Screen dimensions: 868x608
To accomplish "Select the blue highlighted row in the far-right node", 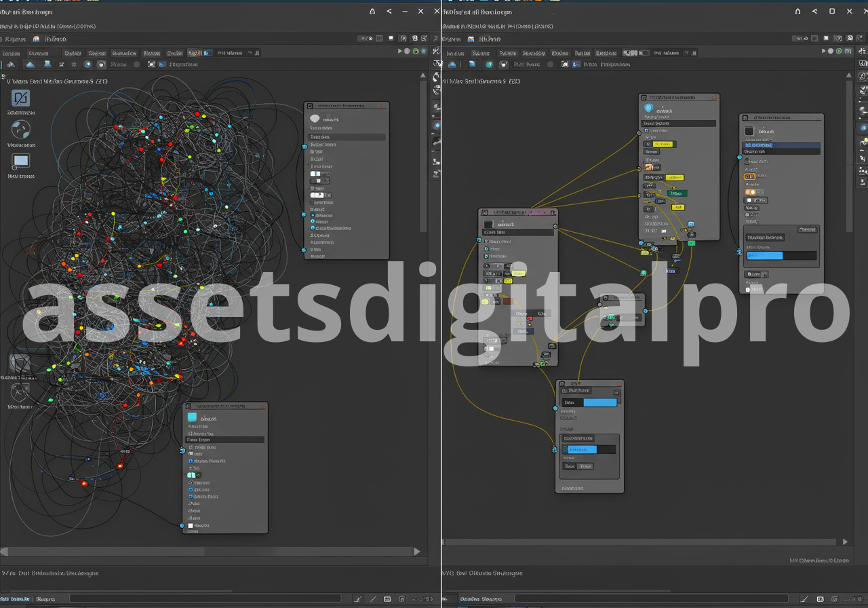I will pos(783,145).
